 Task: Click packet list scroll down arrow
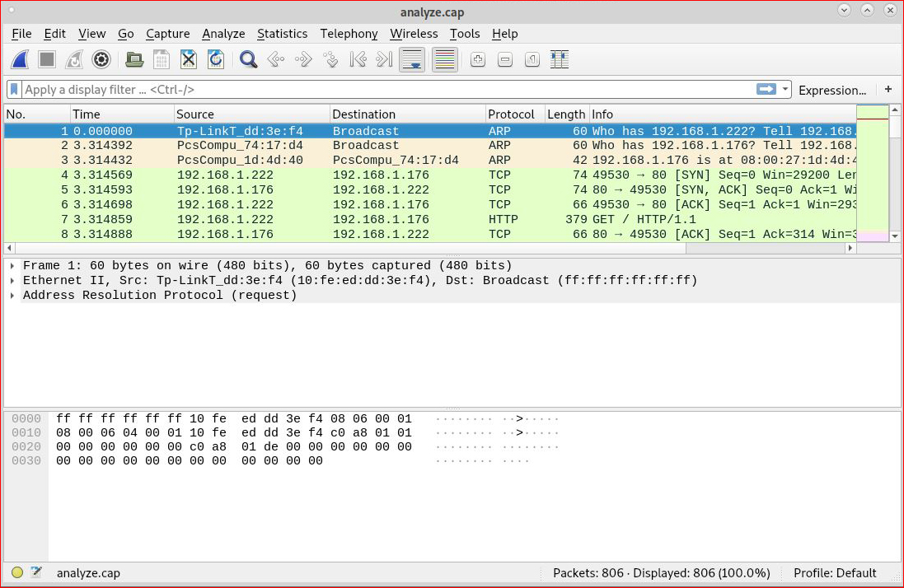tap(895, 236)
